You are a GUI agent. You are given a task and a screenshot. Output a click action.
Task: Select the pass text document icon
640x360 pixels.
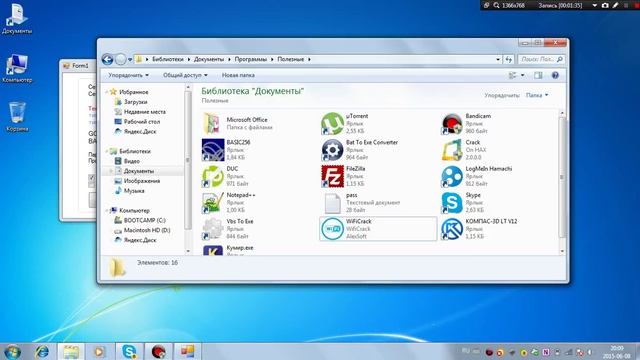[332, 202]
